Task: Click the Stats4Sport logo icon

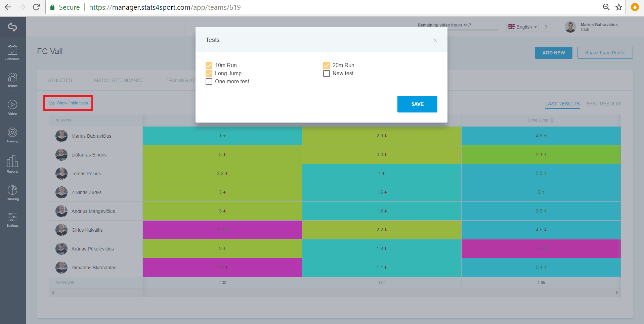Action: [x=12, y=27]
